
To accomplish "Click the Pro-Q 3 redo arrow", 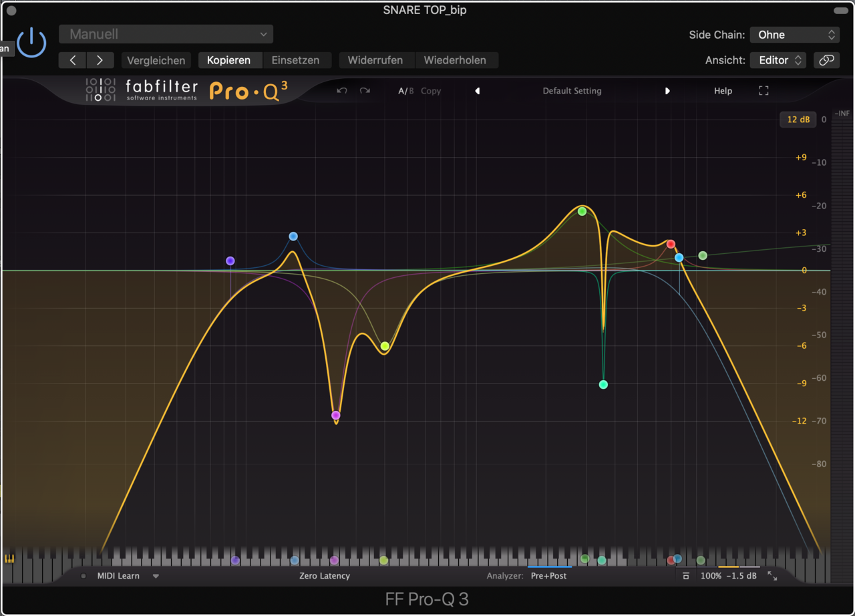I will [x=365, y=91].
